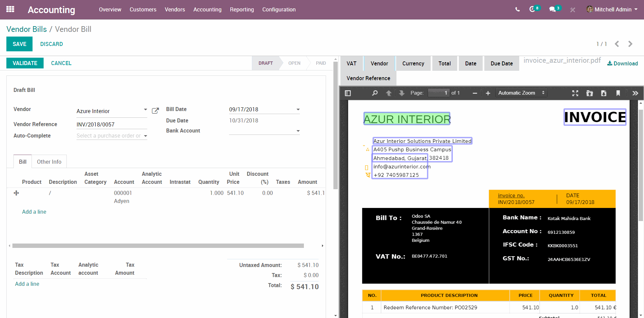This screenshot has height=318, width=644.
Task: Go back to Vendor Bills breadcrumb
Action: pyautogui.click(x=26, y=29)
